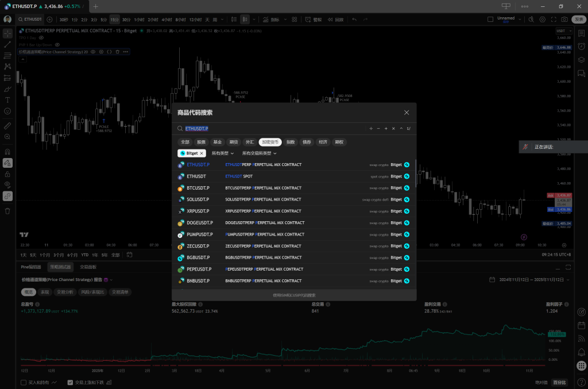This screenshot has height=389, width=588.
Task: Select the 股票 category tab
Action: tap(201, 142)
